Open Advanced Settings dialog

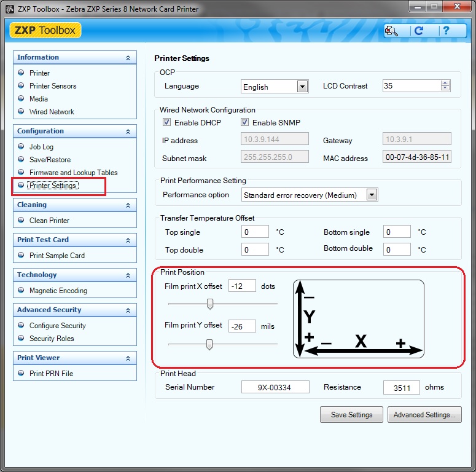[424, 415]
